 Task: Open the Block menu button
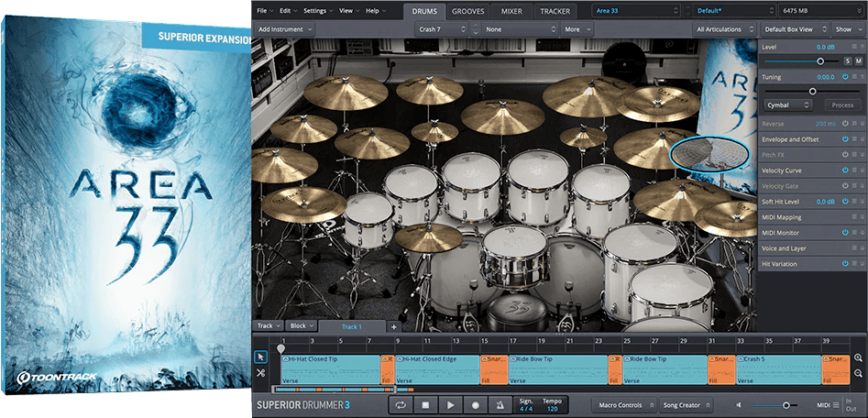[302, 326]
